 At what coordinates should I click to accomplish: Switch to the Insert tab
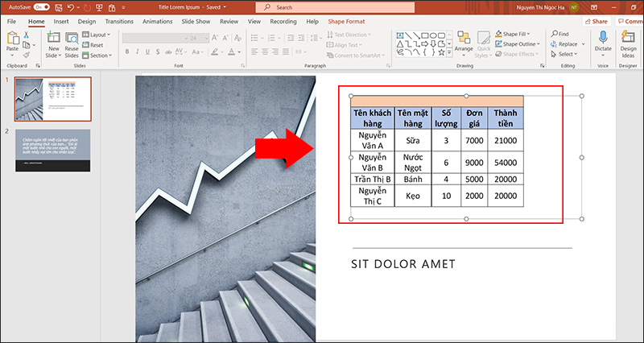click(x=61, y=20)
